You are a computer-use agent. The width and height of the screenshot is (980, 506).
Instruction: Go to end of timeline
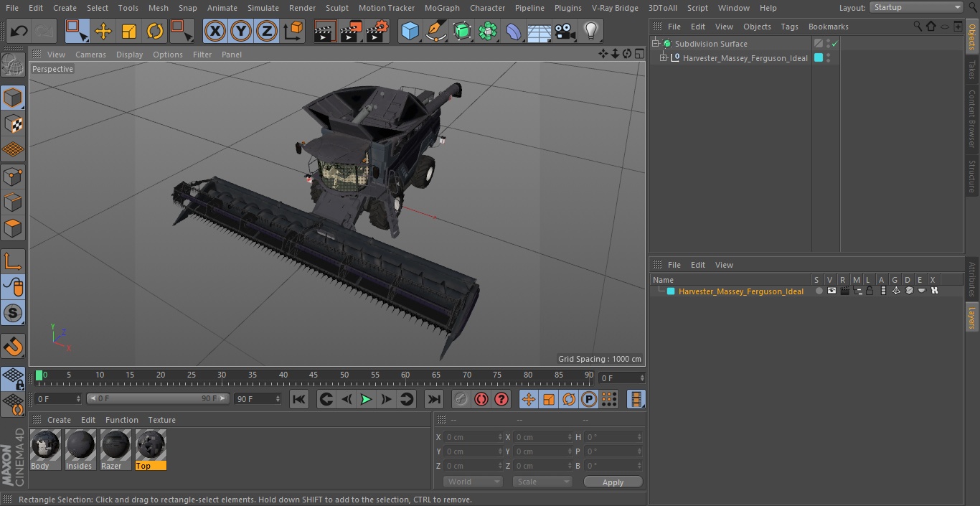[434, 399]
